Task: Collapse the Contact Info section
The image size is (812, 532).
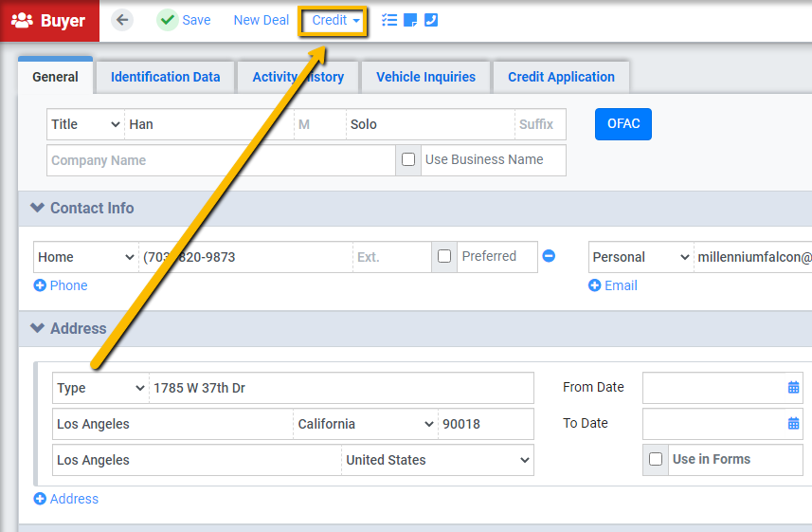Action: pos(37,208)
